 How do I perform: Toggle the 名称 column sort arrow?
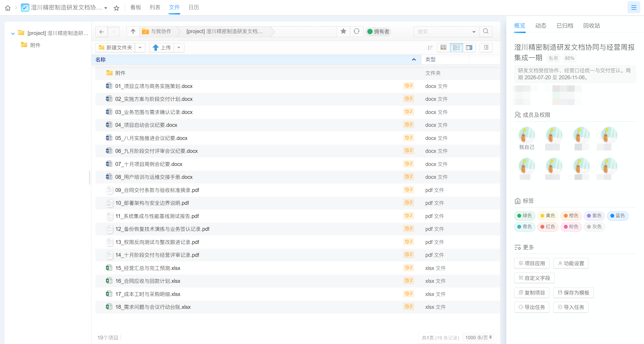(414, 60)
